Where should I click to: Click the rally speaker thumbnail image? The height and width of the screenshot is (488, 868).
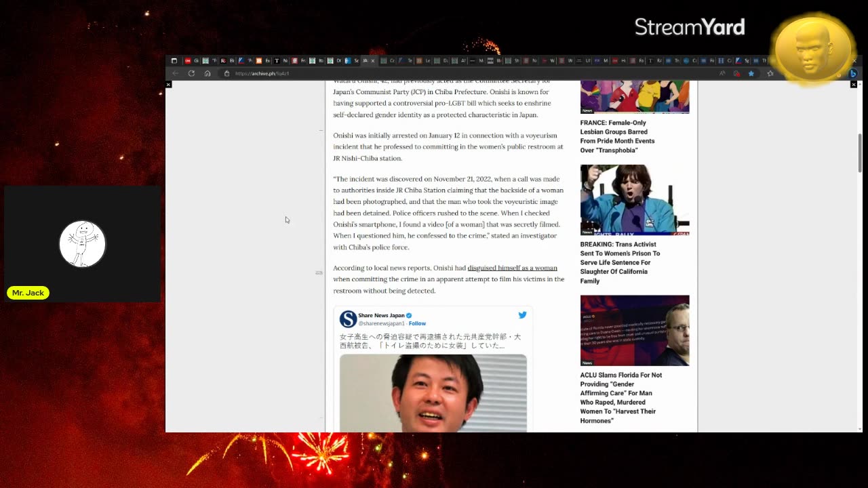pyautogui.click(x=635, y=200)
